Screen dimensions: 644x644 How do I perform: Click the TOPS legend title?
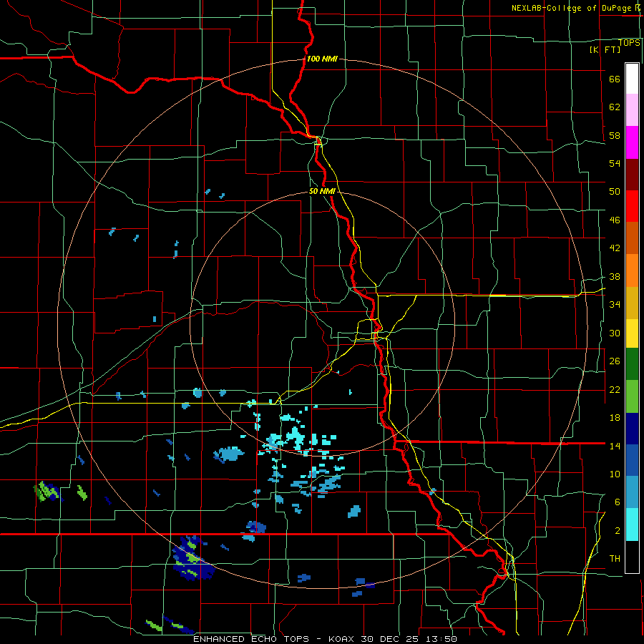629,43
